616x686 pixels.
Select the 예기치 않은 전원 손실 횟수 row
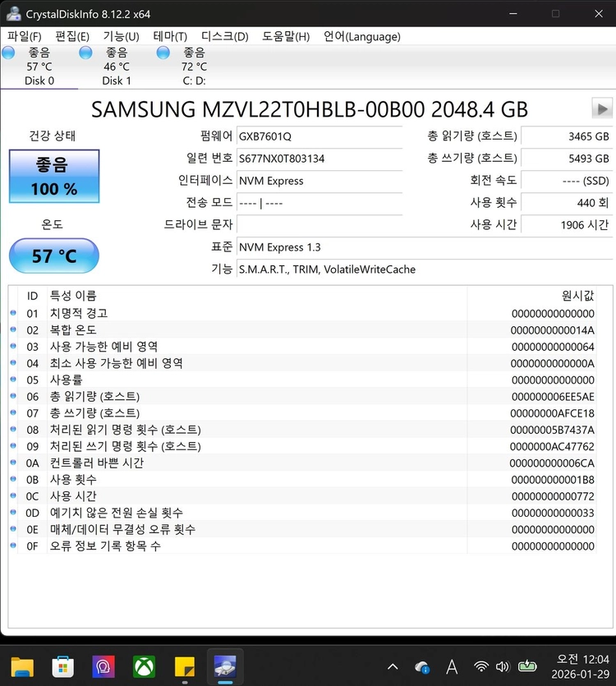point(302,513)
